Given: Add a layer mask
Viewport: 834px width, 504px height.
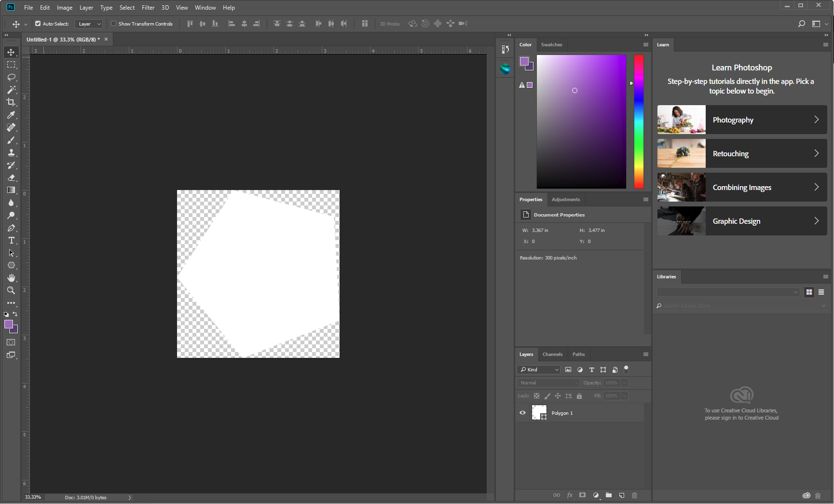Looking at the screenshot, I should coord(583,495).
